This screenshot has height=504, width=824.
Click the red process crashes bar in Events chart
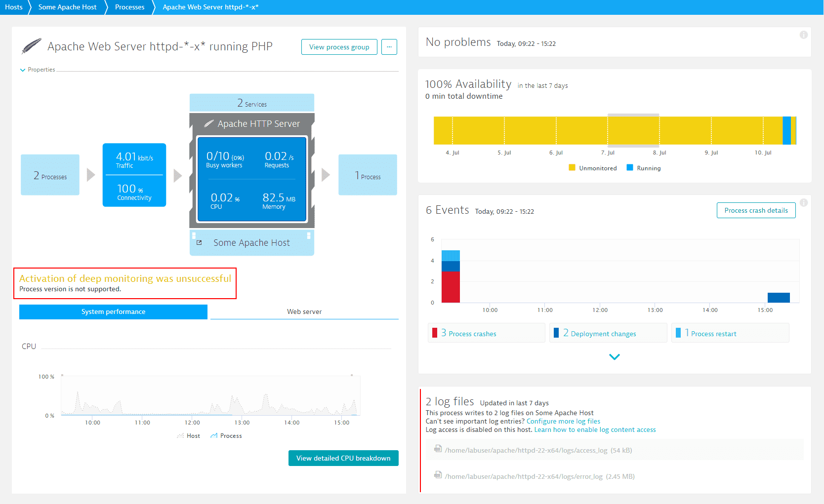[451, 287]
